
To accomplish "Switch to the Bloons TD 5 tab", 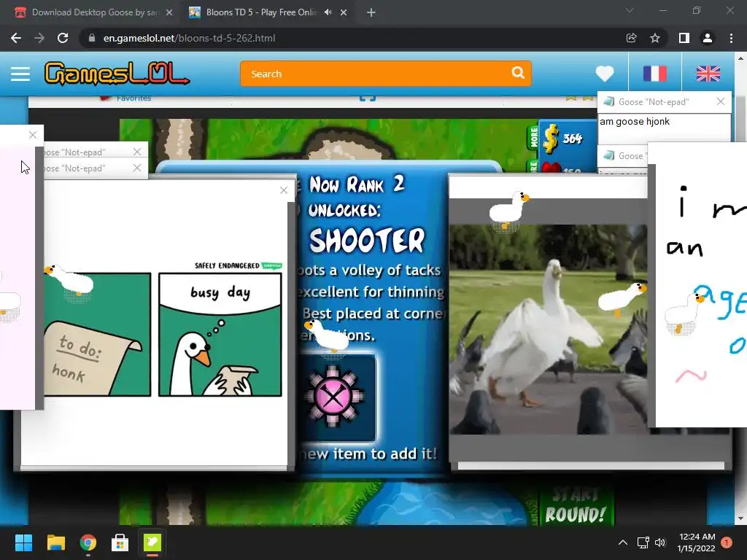I will tap(261, 12).
